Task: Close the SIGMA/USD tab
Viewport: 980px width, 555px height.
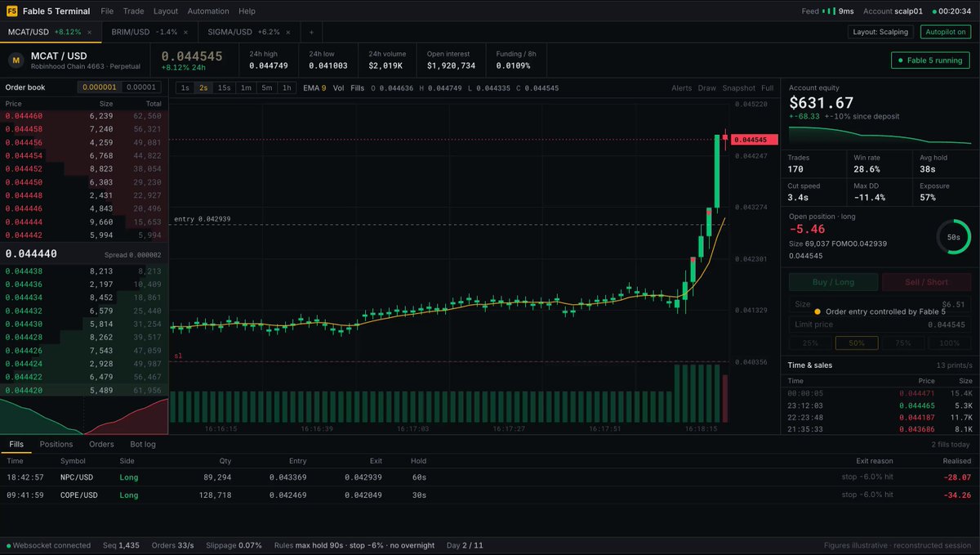Action: (x=290, y=32)
